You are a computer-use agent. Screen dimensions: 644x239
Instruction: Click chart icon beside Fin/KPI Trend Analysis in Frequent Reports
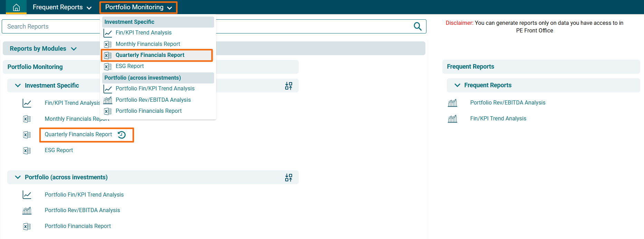coord(452,119)
